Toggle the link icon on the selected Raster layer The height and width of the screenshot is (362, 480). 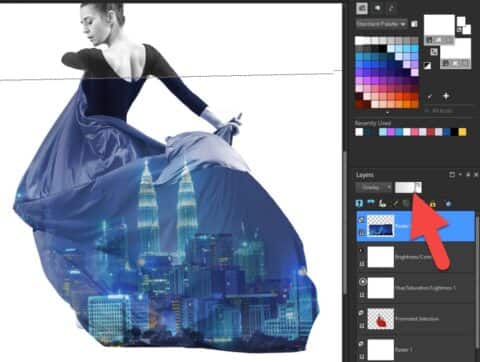(x=362, y=233)
